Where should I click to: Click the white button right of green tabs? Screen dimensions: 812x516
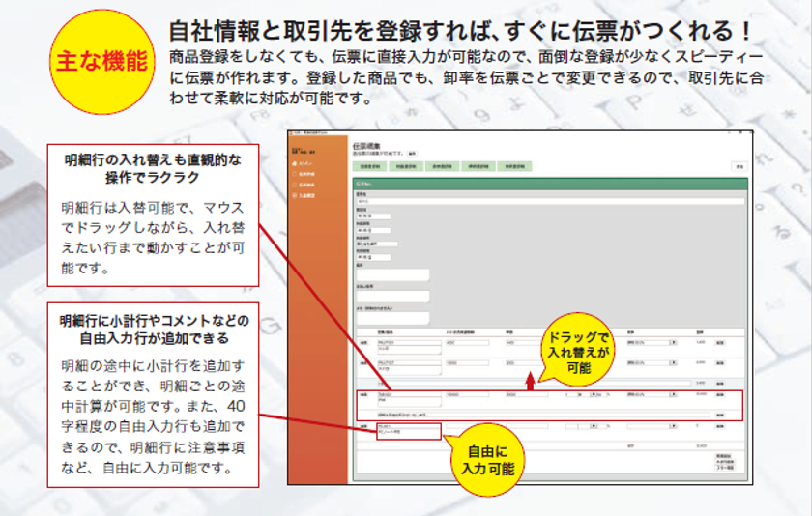click(x=740, y=166)
